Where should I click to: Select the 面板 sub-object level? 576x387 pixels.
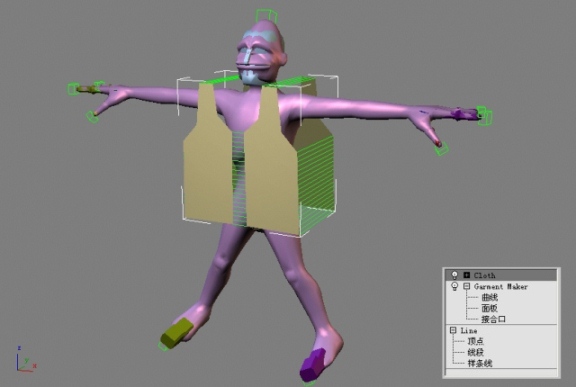[490, 308]
